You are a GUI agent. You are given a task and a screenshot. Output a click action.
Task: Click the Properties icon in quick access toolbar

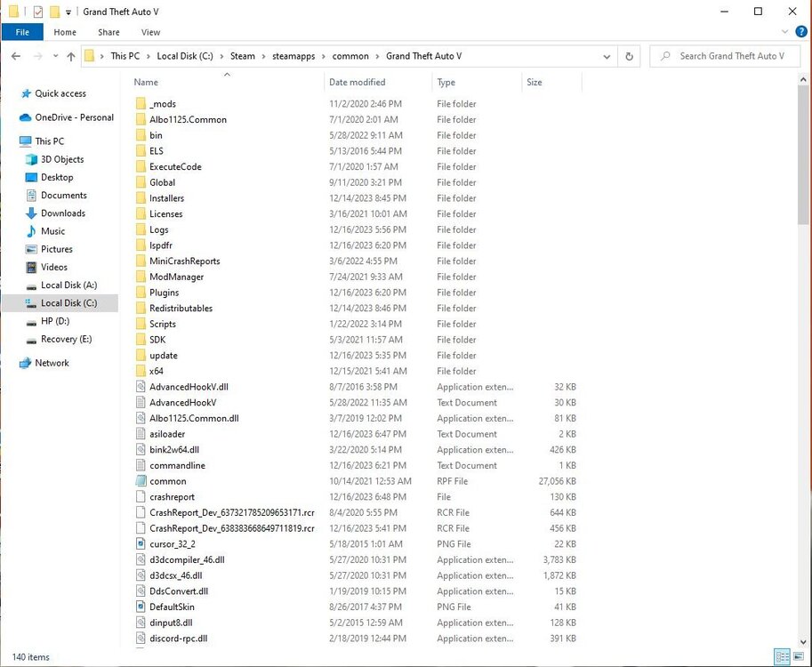(38, 12)
